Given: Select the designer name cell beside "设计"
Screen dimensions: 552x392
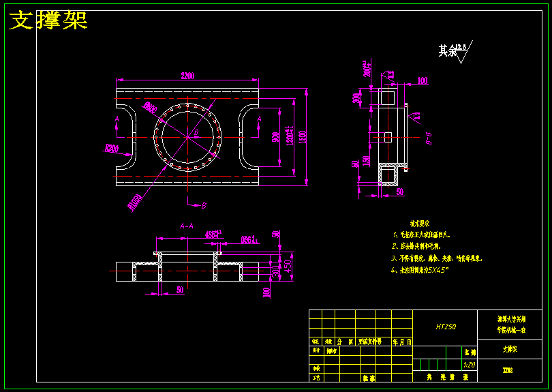Looking at the screenshot, I should point(331,351).
